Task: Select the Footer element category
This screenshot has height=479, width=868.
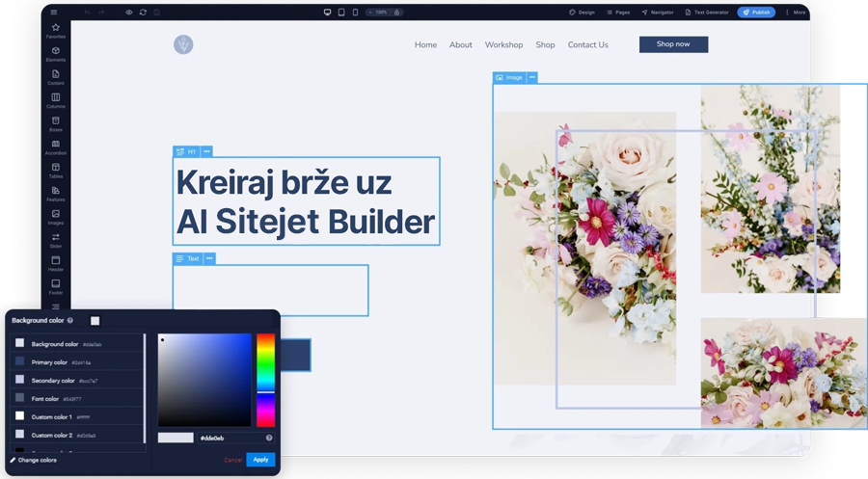Action: (56, 286)
